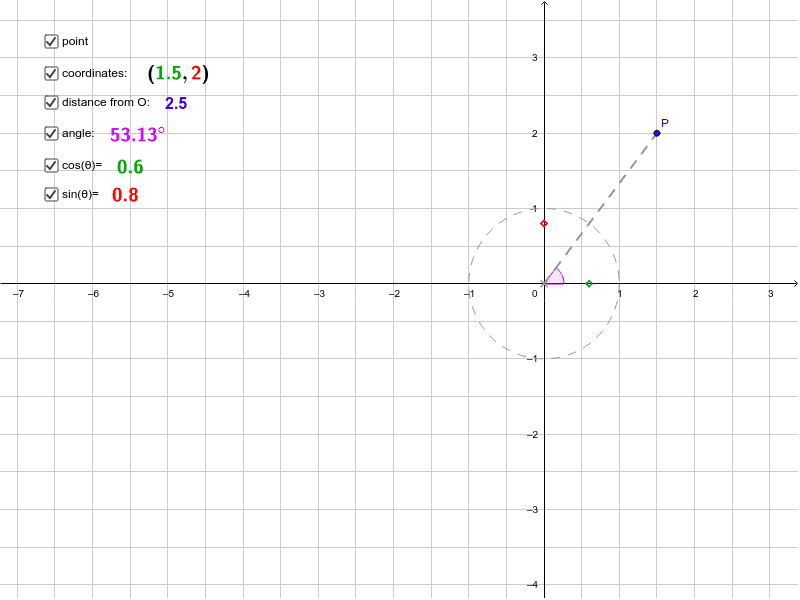Toggle the angle checkbox
This screenshot has width=800, height=600.
click(50, 133)
